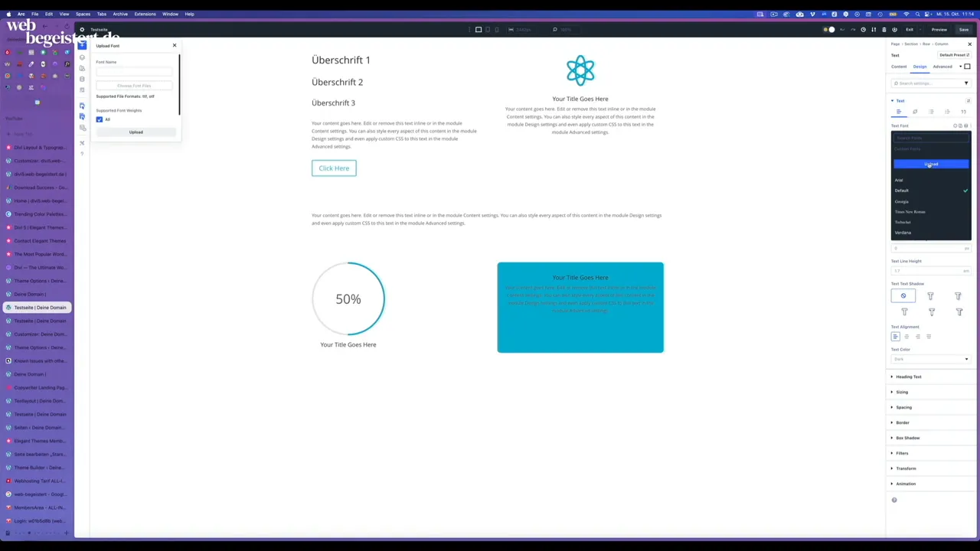Toggle the italic text style
This screenshot has width=980, height=551.
tap(915, 112)
